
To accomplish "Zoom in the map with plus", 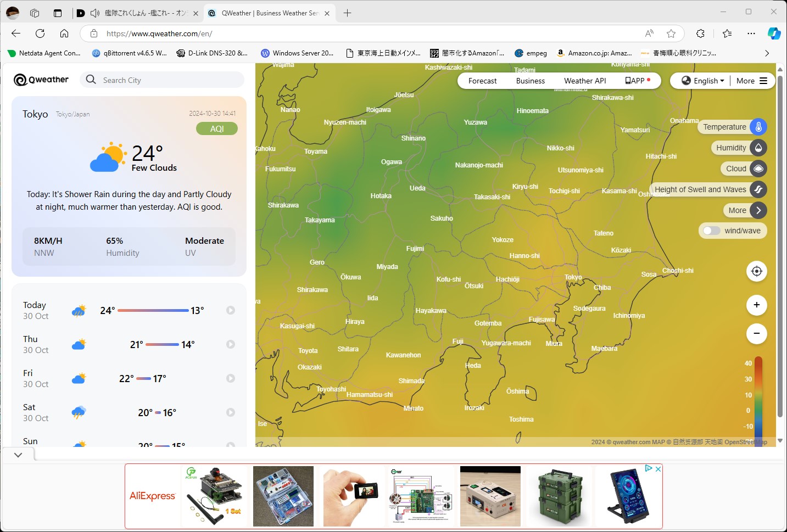I will coord(757,305).
